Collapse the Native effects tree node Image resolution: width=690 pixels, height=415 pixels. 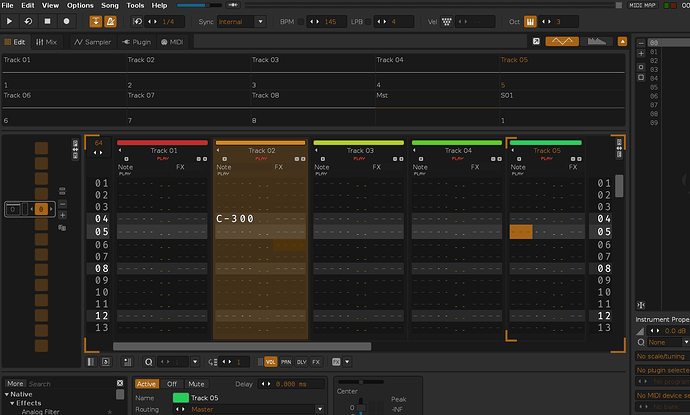pos(9,395)
